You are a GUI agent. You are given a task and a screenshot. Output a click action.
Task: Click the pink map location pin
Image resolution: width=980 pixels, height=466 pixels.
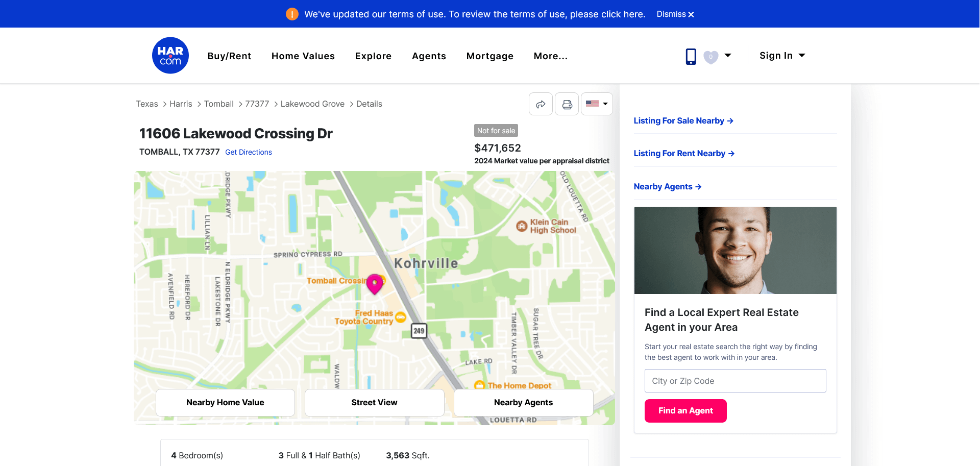[375, 284]
